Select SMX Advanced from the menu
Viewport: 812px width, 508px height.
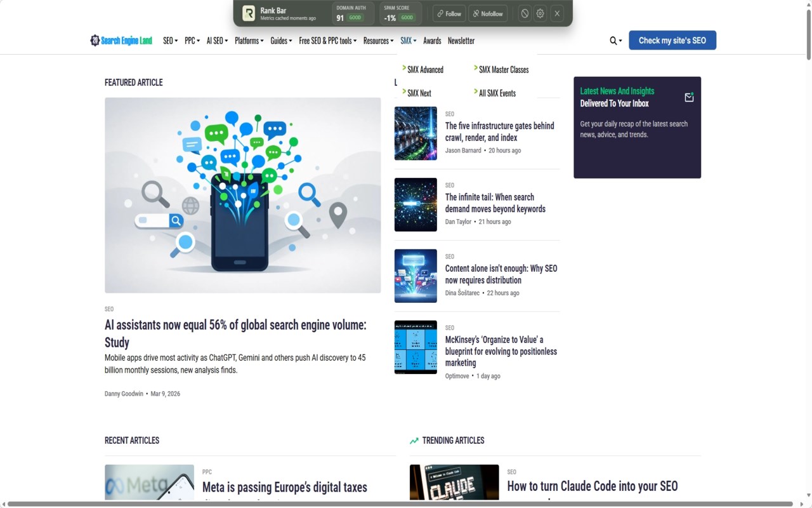tap(425, 70)
